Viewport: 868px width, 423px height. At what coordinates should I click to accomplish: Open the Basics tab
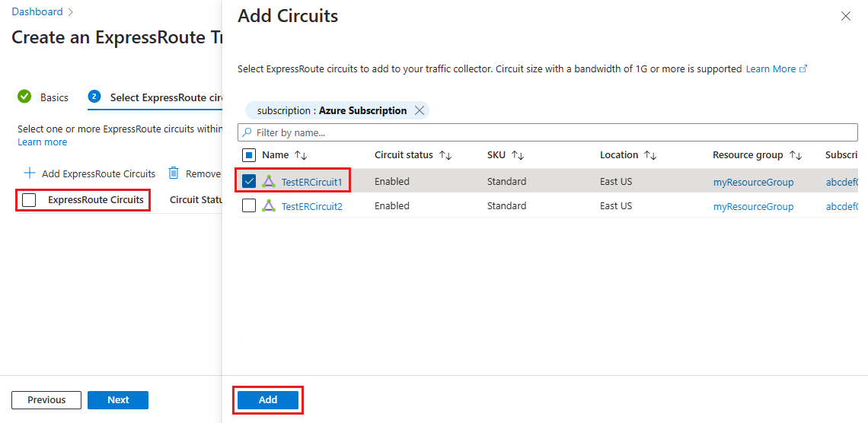click(x=54, y=97)
